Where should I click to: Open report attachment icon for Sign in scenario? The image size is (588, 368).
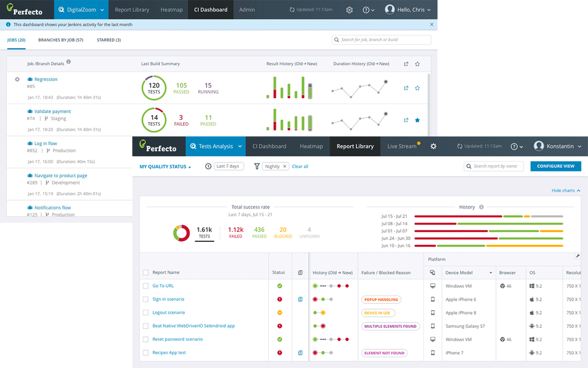(300, 299)
